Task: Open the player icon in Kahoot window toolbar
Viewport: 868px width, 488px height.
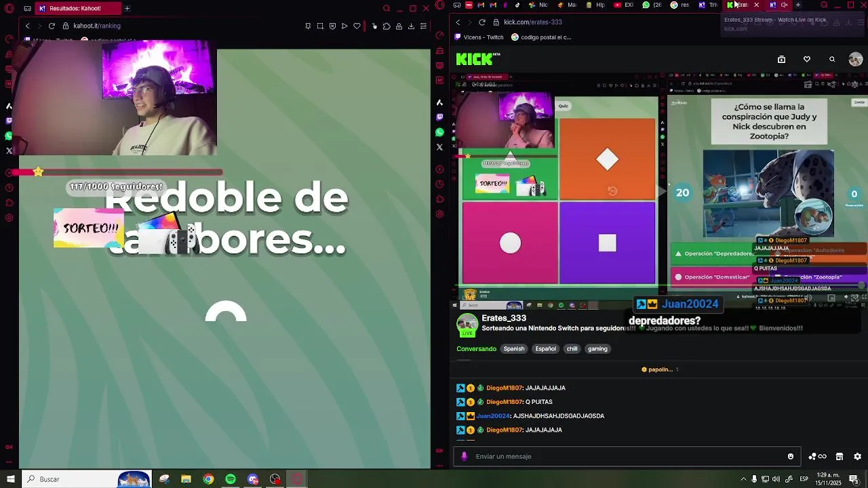Action: 344,26
